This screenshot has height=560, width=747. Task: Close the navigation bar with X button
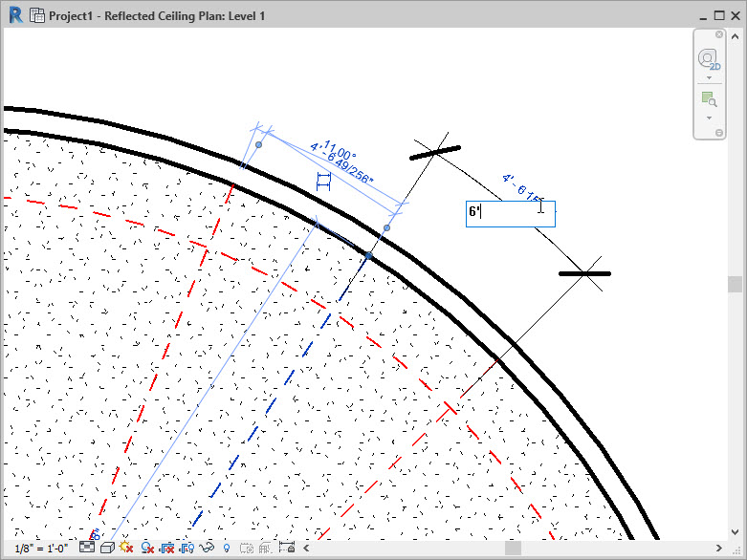(719, 33)
